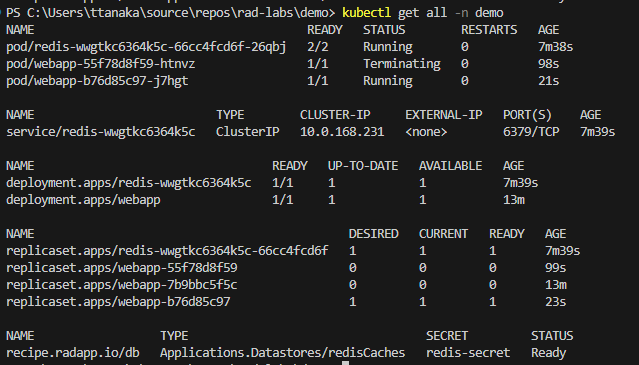The image size is (639, 365).
Task: Click deployment.apps/webapp row name
Action: click(x=83, y=200)
